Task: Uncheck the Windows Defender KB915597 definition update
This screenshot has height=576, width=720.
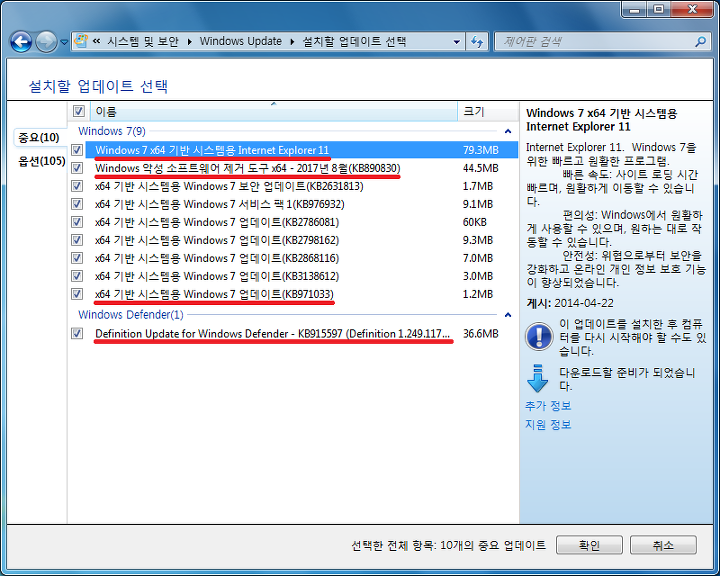Action: coord(77,333)
